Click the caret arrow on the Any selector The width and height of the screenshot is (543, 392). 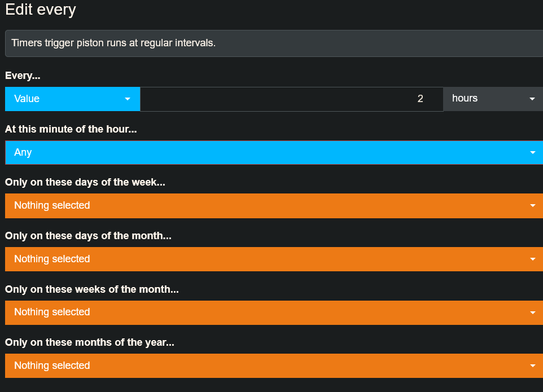(x=533, y=153)
